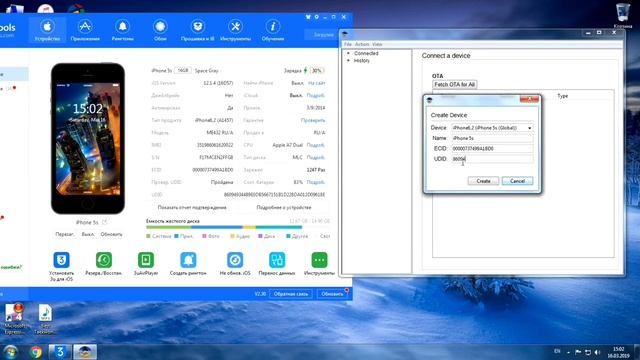The width and height of the screenshot is (640, 360).
Task: Open the Microsoft Express desktop shortcut
Action: (x=15, y=318)
